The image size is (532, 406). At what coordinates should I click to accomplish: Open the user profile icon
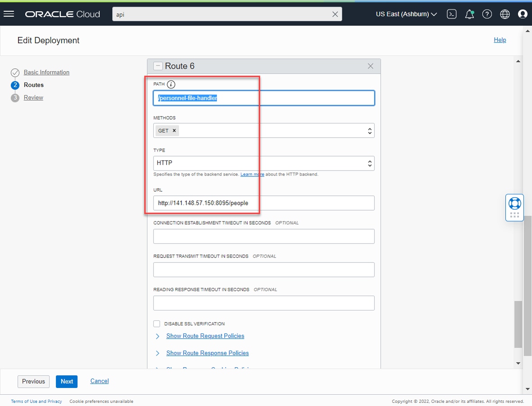coord(523,14)
